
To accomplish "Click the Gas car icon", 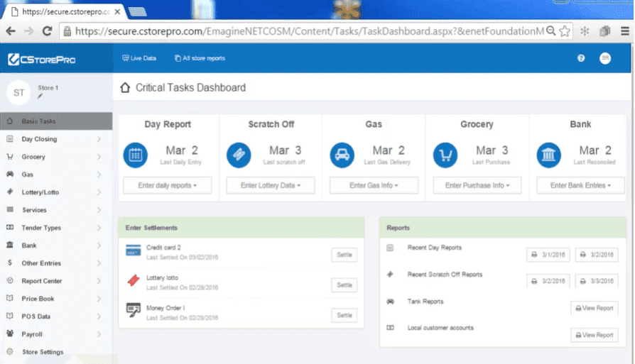I will (342, 155).
